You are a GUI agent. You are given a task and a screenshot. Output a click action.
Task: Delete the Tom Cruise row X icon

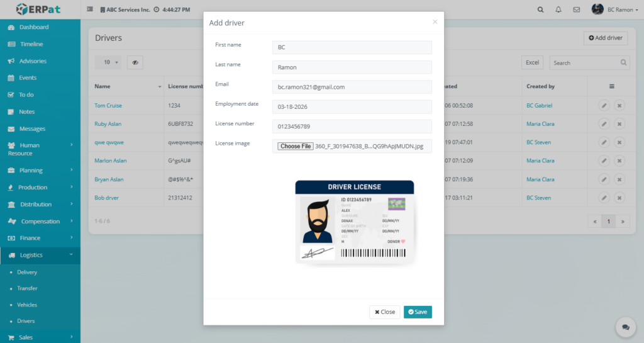(x=619, y=106)
